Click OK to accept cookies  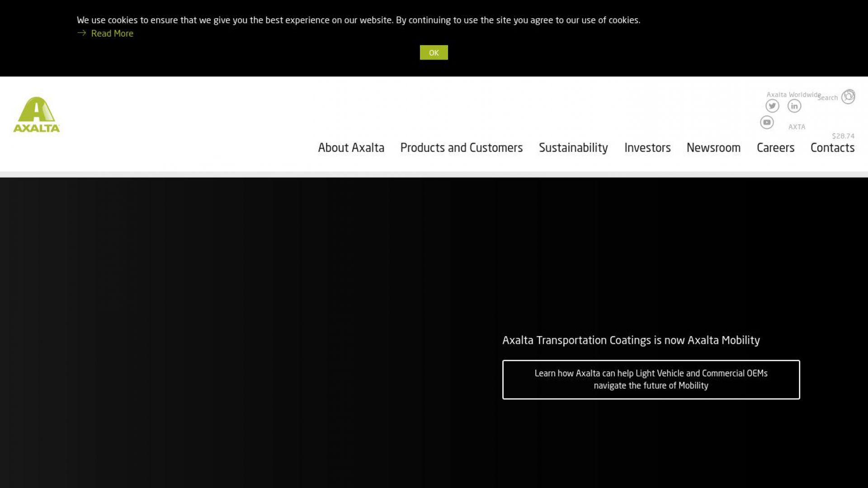click(434, 52)
